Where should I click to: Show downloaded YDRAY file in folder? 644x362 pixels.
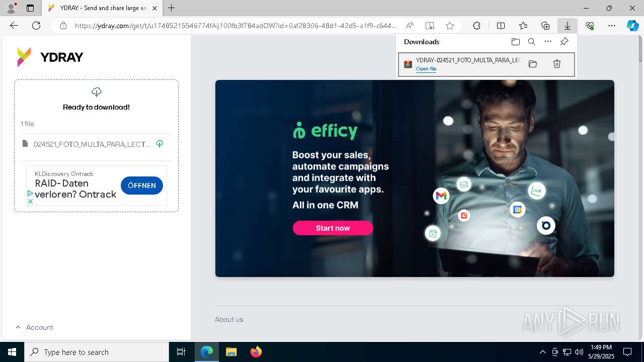pyautogui.click(x=533, y=64)
